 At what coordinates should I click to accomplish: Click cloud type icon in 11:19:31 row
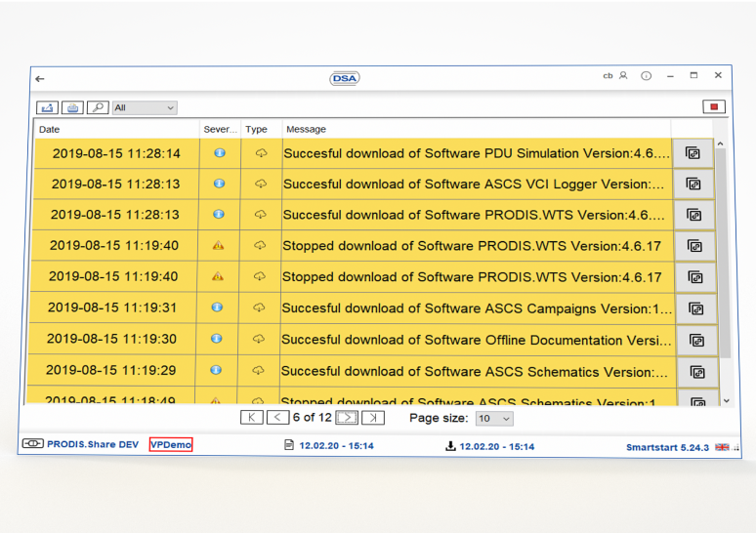click(x=260, y=307)
